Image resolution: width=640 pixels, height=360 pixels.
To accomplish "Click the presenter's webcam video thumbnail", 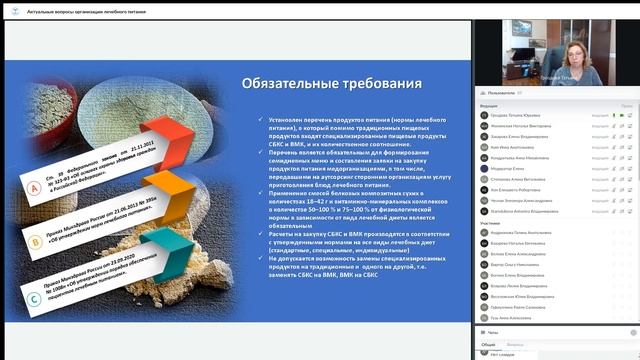I will [x=559, y=52].
